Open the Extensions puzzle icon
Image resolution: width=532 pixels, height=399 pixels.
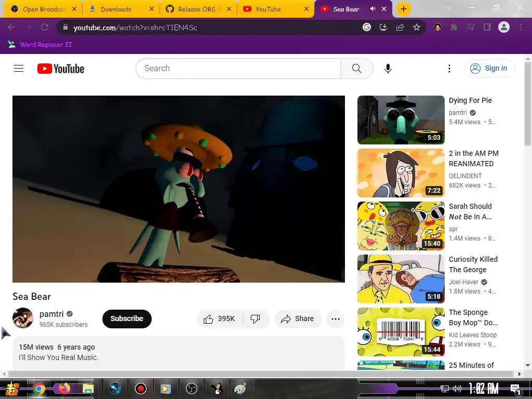point(454,27)
